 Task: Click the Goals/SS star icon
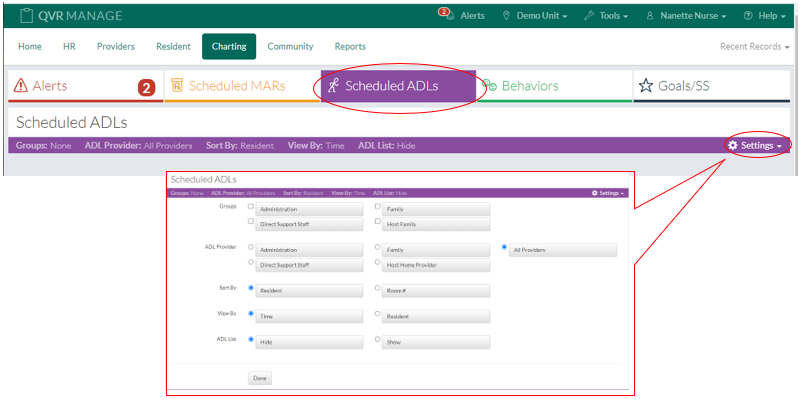[x=646, y=86]
